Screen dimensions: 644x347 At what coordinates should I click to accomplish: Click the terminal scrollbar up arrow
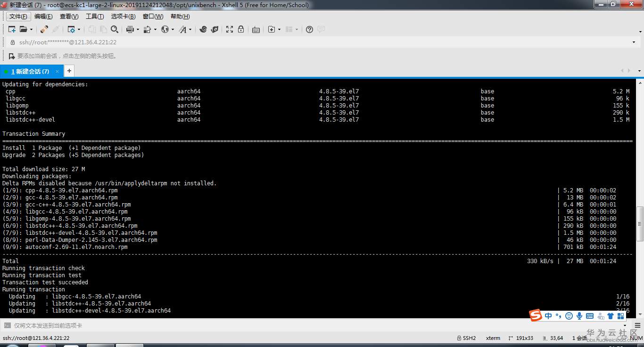click(x=640, y=83)
